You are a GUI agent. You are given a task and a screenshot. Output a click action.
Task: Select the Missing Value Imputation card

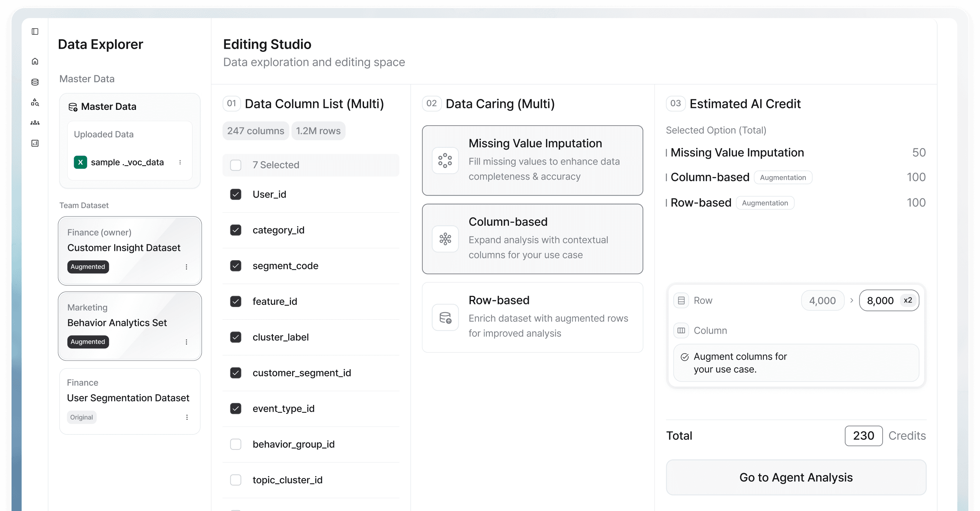(532, 160)
